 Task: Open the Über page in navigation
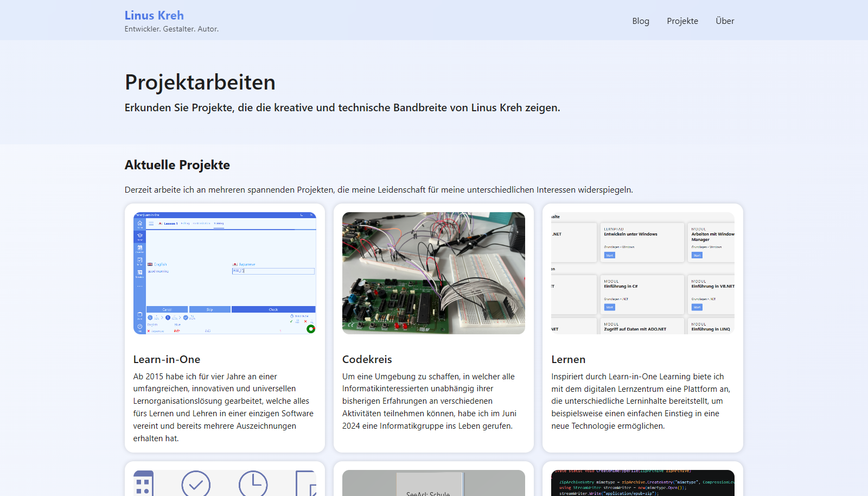[725, 21]
